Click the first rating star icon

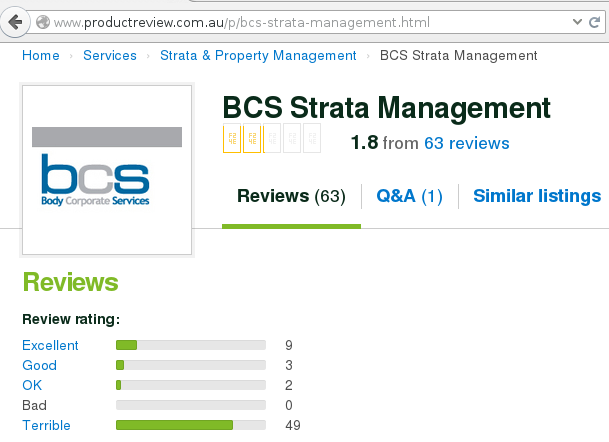click(x=232, y=138)
